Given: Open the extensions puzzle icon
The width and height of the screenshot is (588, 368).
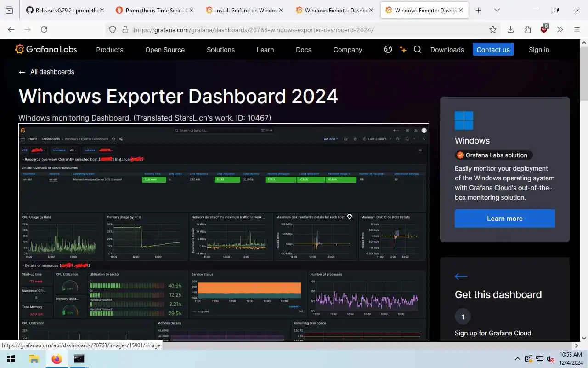Looking at the screenshot, I should 527,29.
